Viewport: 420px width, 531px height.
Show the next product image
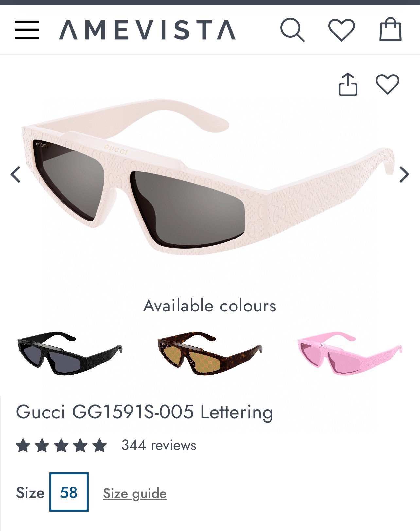pos(404,174)
